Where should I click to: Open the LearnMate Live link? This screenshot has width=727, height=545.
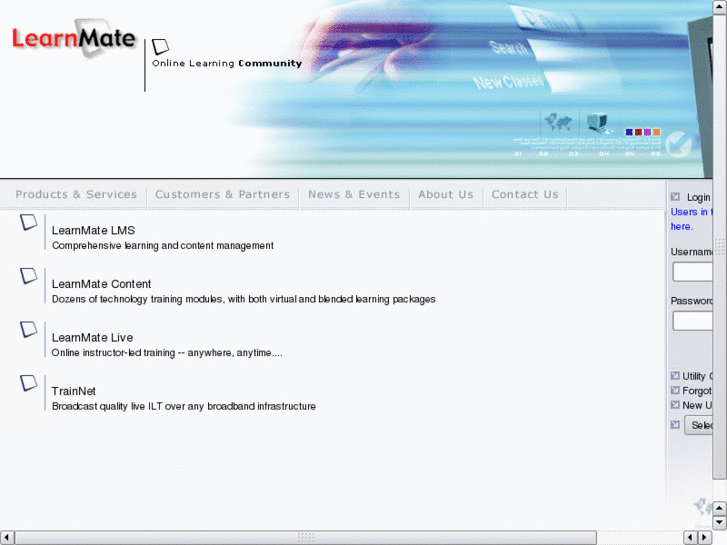coord(92,338)
